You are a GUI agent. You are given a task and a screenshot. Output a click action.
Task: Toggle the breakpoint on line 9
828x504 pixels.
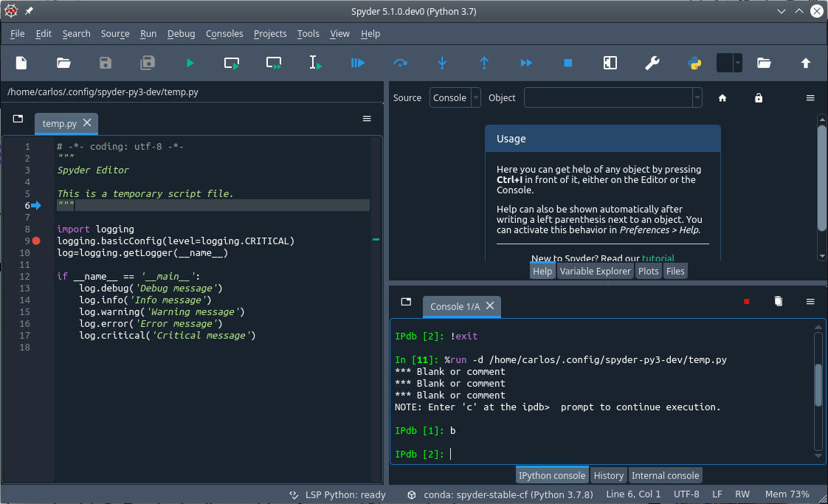pos(37,241)
